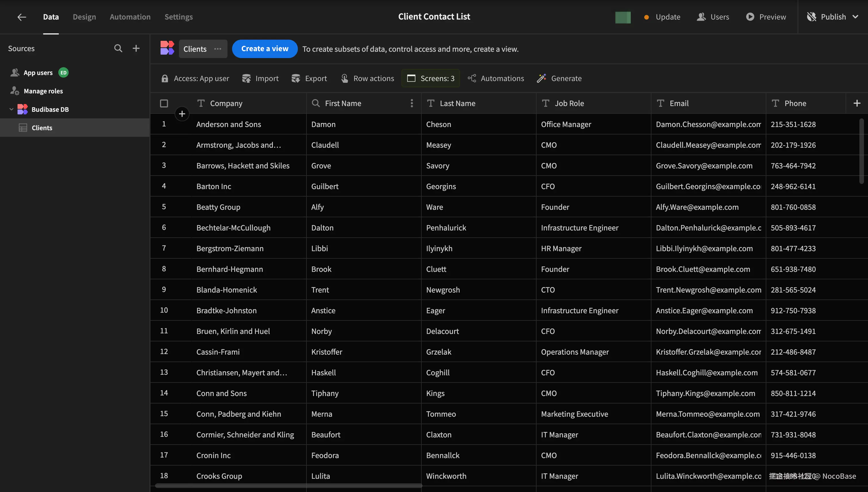
Task: Toggle the select-all rows checkbox
Action: [164, 103]
